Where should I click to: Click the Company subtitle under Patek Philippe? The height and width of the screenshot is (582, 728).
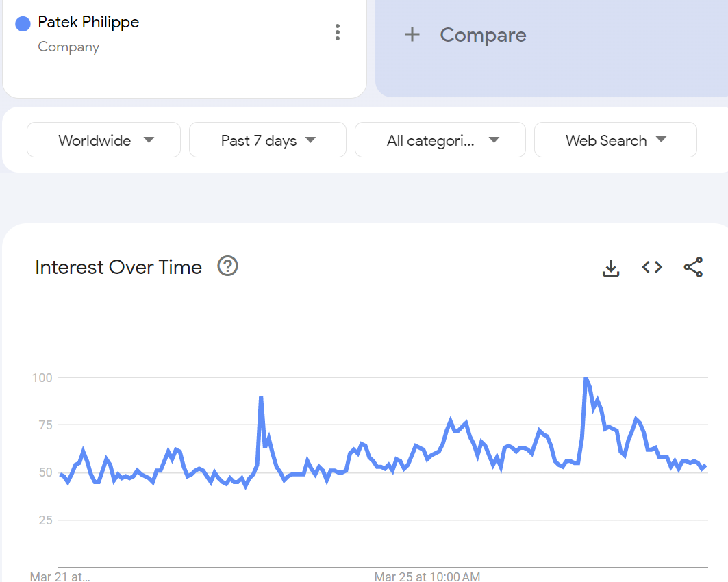coord(68,47)
